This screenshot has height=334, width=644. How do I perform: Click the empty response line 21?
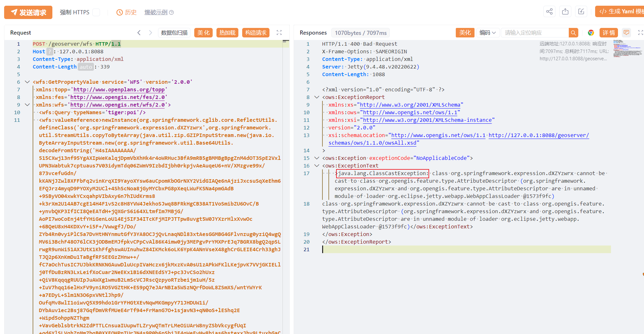(x=466, y=249)
